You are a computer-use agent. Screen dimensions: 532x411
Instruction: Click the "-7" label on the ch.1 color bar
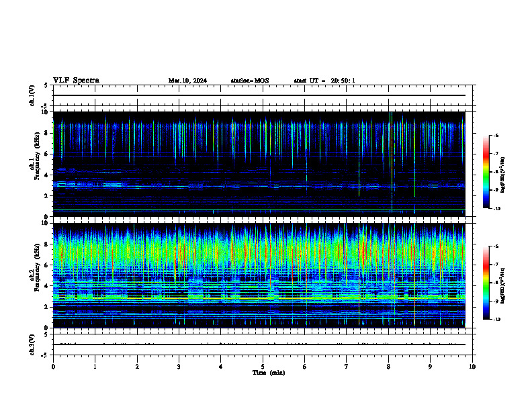[x=495, y=154]
